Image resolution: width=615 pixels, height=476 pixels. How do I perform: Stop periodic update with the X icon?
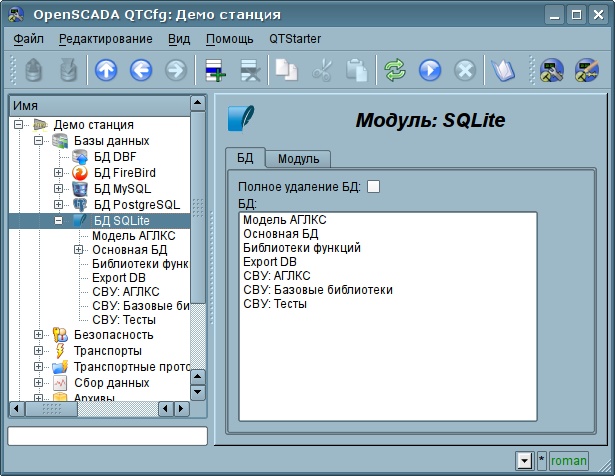click(x=464, y=71)
